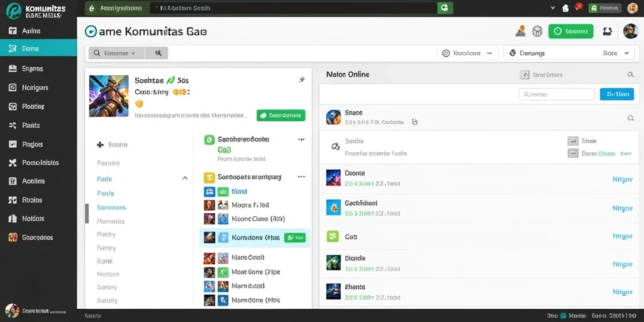Viewport: 644px width, 322px height.
Task: Click the black controller icon in the page header
Action: [x=607, y=31]
